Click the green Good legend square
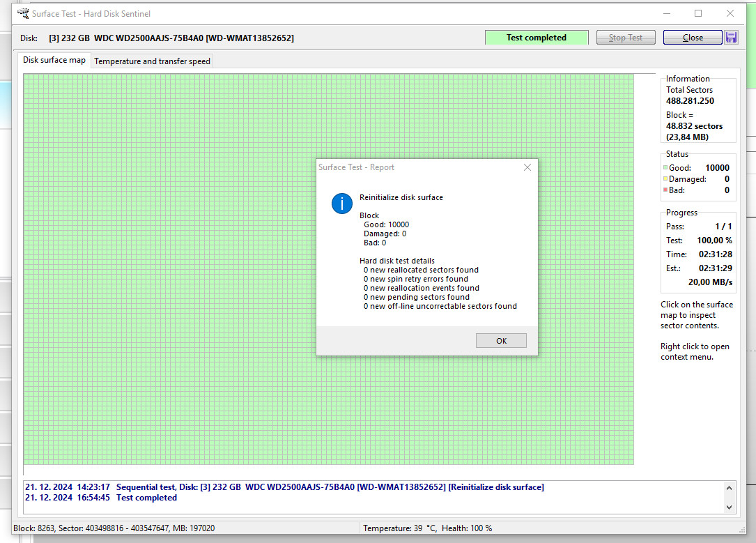 665,168
